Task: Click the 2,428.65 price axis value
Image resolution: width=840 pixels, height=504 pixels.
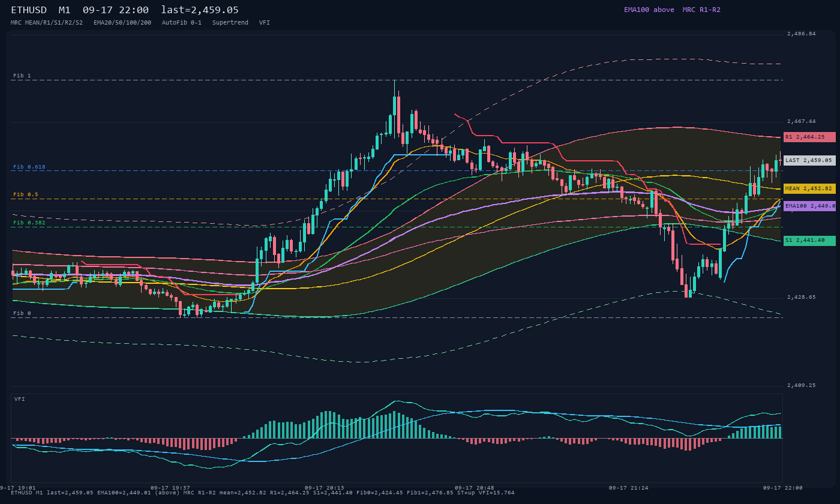Action: click(x=802, y=297)
